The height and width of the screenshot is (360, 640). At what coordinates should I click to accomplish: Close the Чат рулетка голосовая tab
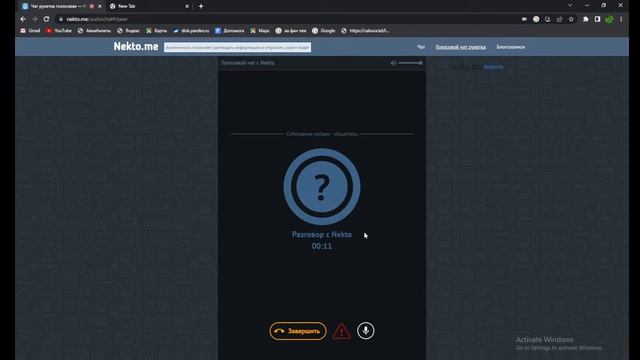click(100, 6)
